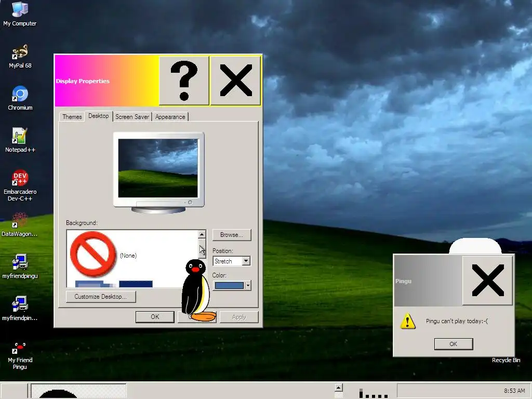The height and width of the screenshot is (399, 532).
Task: Select the Desktop tab
Action: [x=98, y=116]
